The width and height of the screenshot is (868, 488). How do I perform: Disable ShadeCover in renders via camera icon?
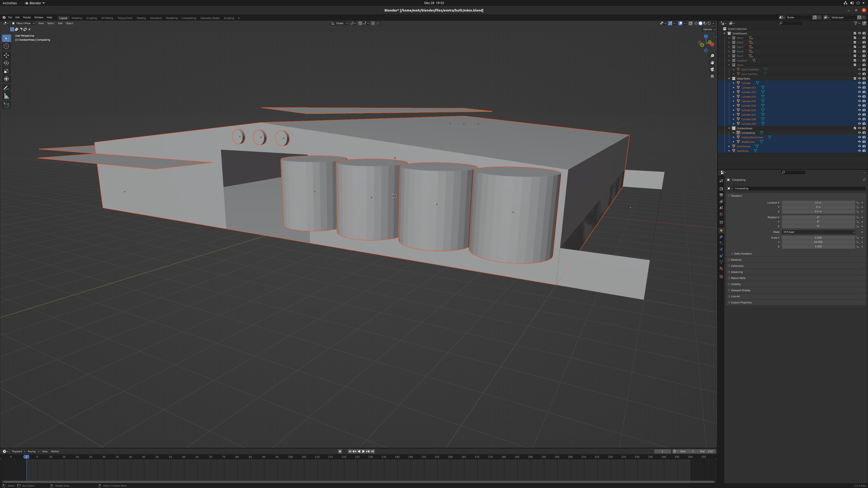tap(864, 142)
